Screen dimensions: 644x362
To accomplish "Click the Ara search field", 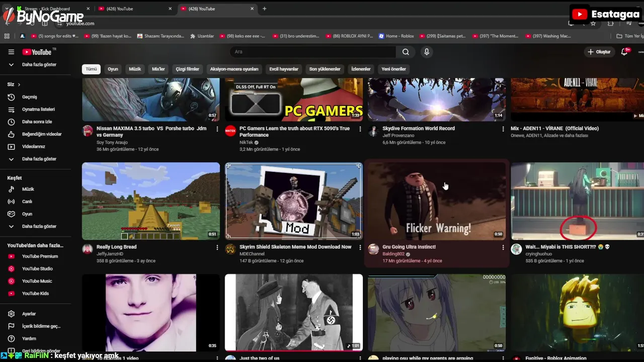I will point(313,52).
